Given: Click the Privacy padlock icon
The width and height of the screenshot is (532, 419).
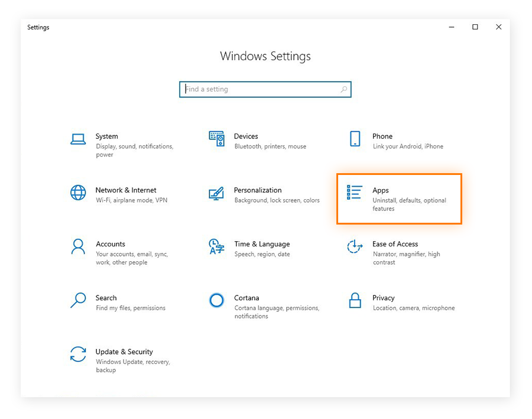Looking at the screenshot, I should 355,300.
